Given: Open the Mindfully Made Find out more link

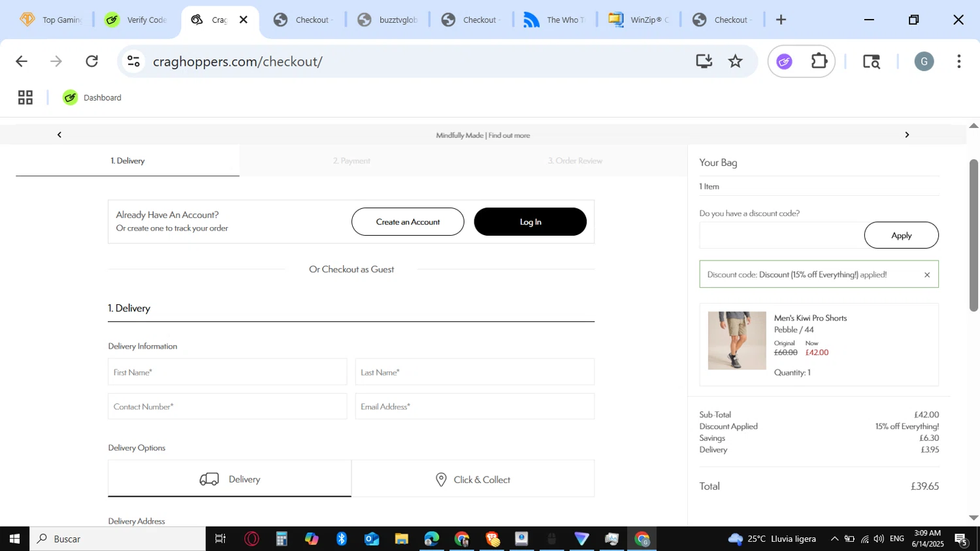Looking at the screenshot, I should click(483, 135).
